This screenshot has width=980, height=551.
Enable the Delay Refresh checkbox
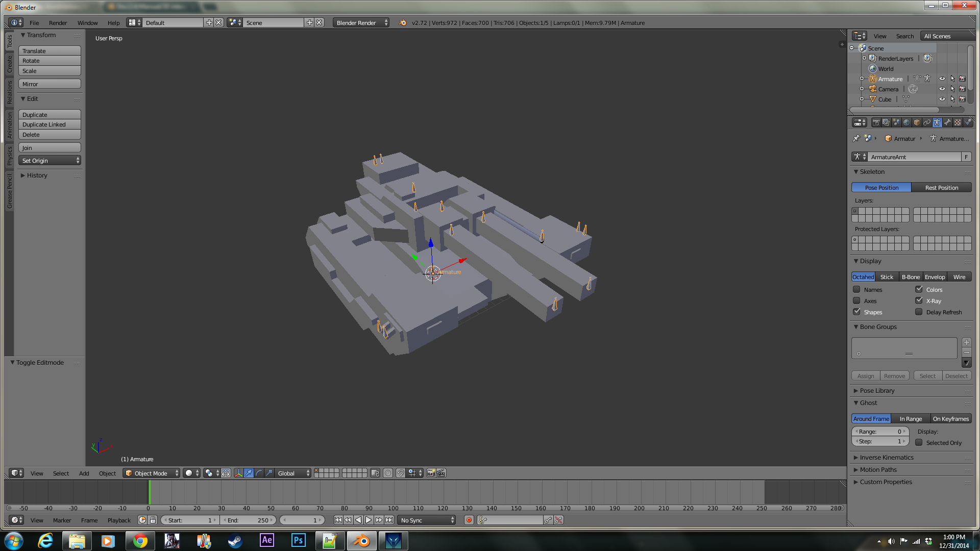coord(919,312)
